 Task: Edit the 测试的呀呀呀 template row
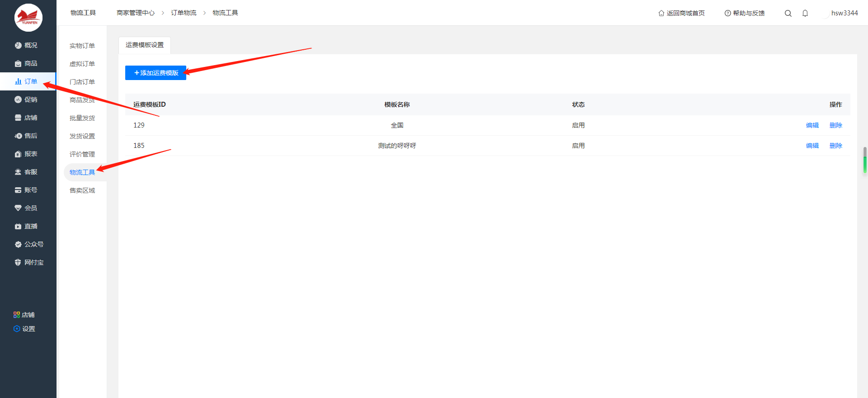[812, 146]
